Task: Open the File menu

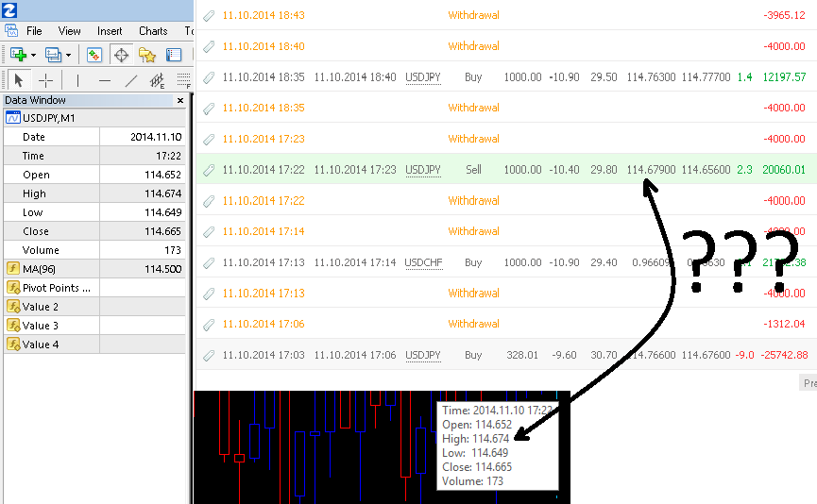Action: pyautogui.click(x=34, y=31)
